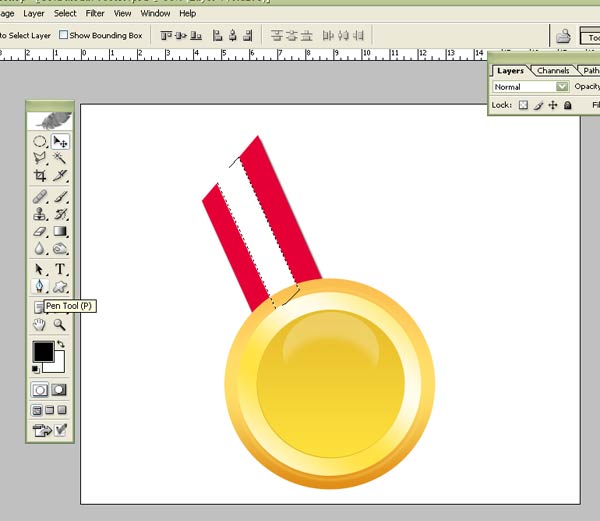600x521 pixels.
Task: Swap foreground and background colors
Action: point(61,344)
